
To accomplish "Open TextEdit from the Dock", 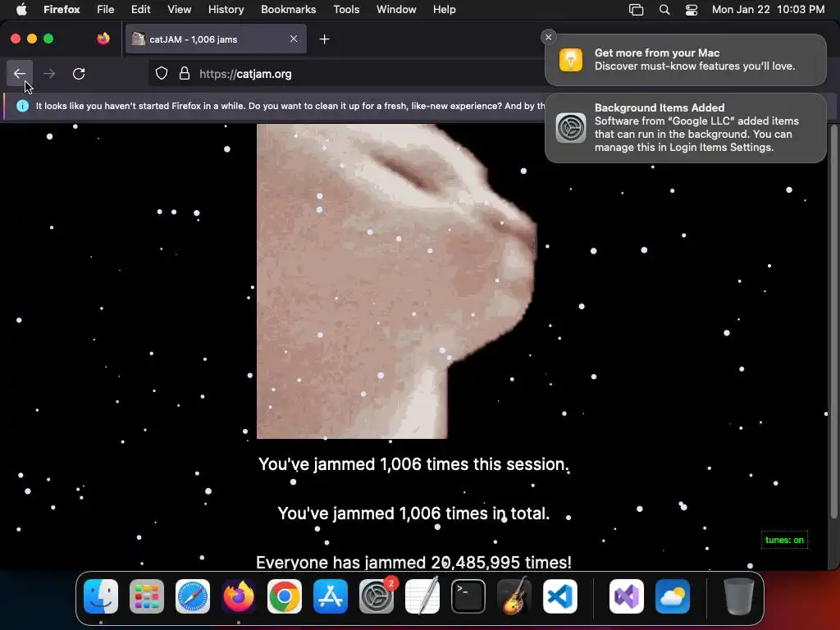I will pos(422,596).
